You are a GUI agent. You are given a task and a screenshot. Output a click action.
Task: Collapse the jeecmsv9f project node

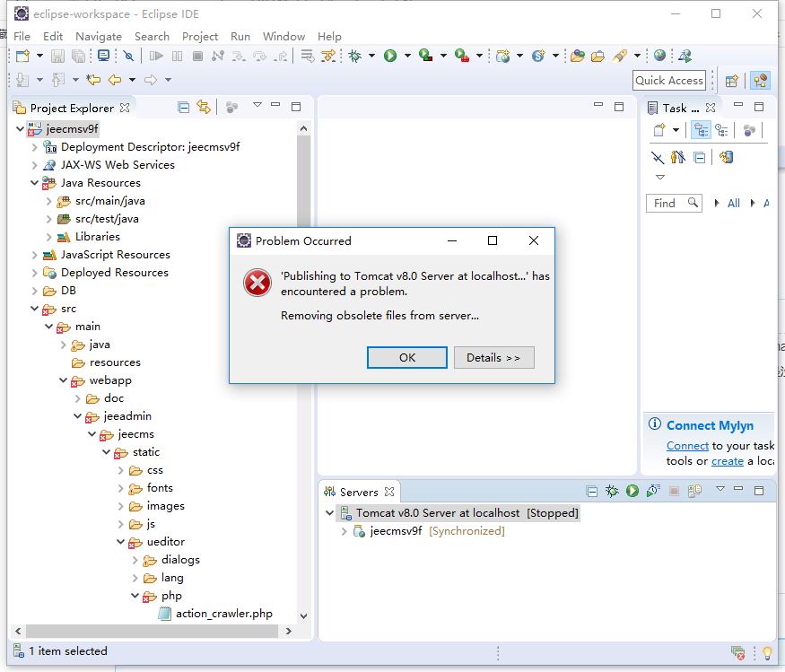point(20,129)
